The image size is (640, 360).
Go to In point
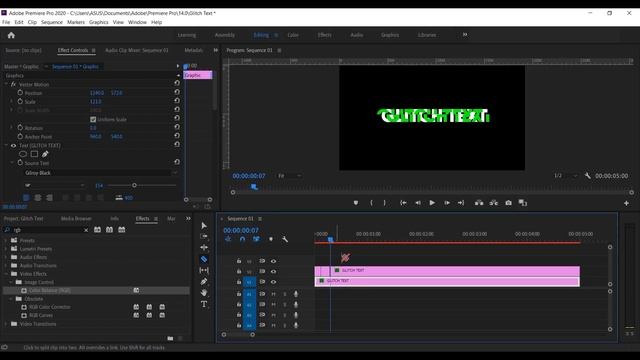403,203
